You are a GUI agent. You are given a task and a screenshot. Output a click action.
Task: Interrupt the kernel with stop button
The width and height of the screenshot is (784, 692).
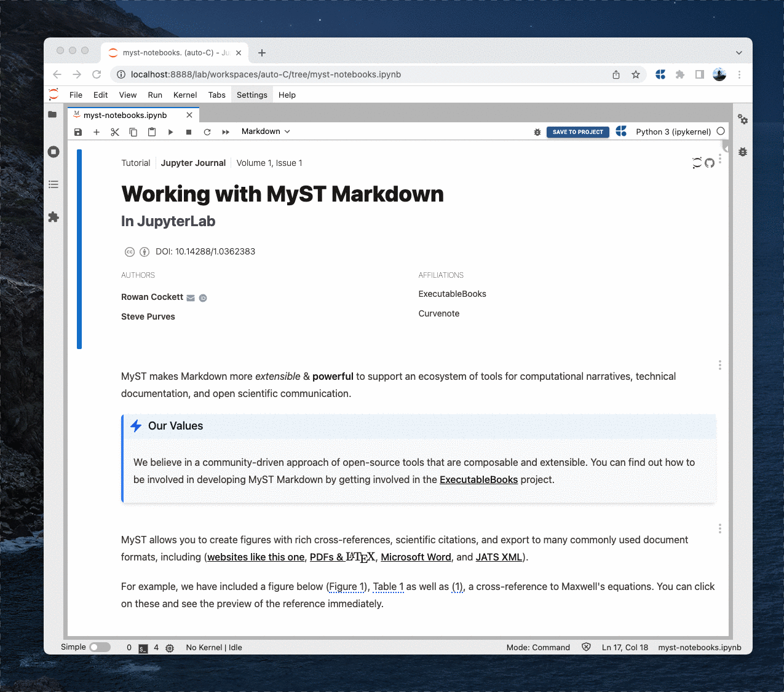[189, 132]
